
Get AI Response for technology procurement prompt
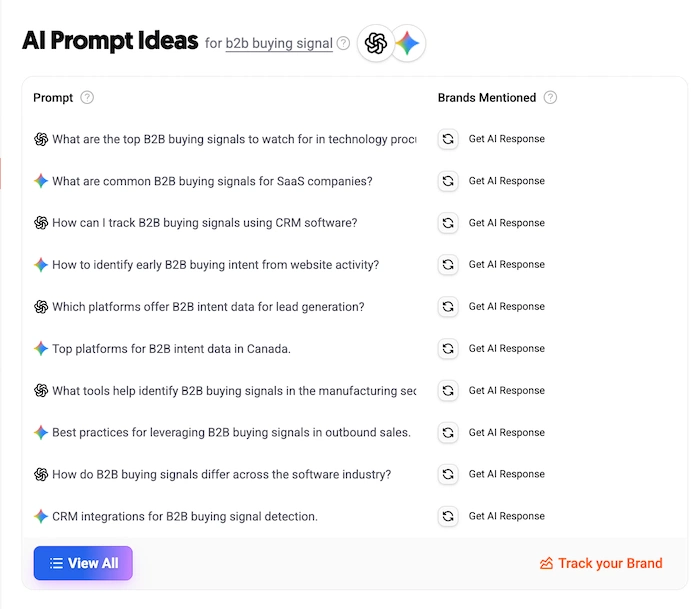tap(506, 139)
